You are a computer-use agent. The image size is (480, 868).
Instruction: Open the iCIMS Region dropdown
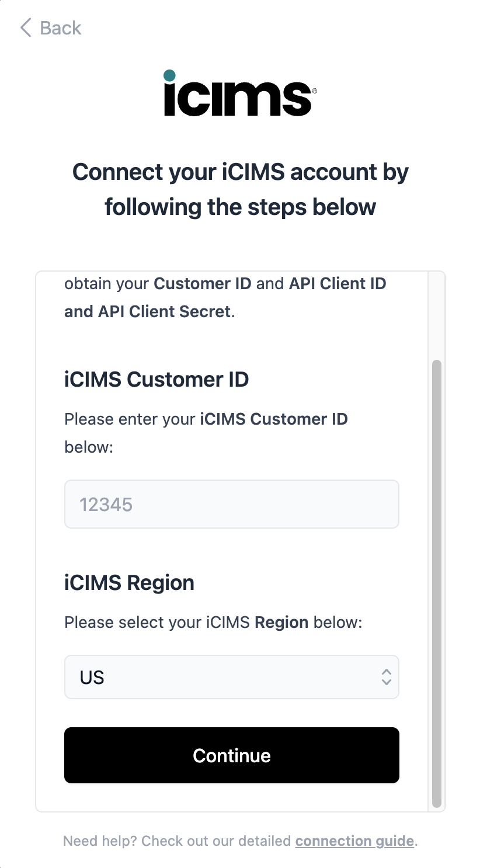point(231,677)
